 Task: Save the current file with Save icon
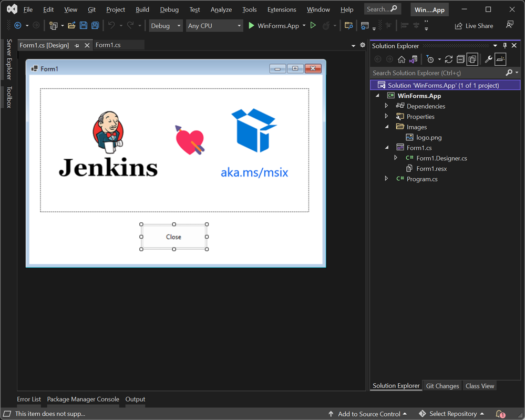click(x=84, y=25)
